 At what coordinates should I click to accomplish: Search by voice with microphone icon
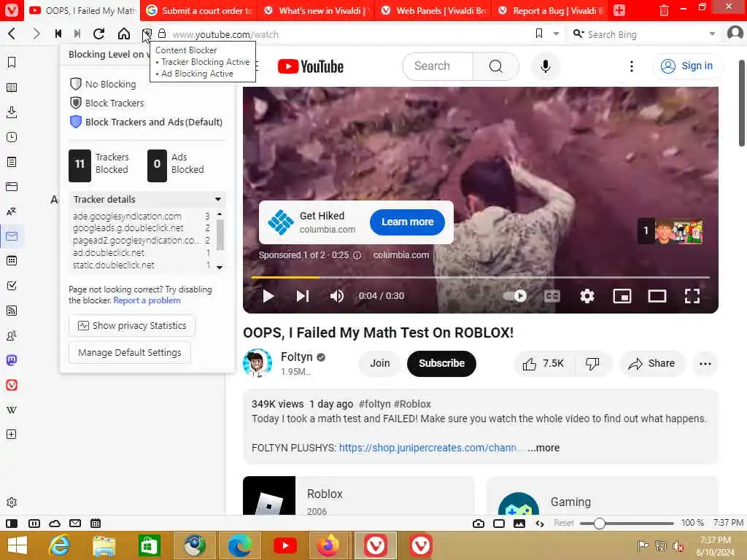point(546,66)
